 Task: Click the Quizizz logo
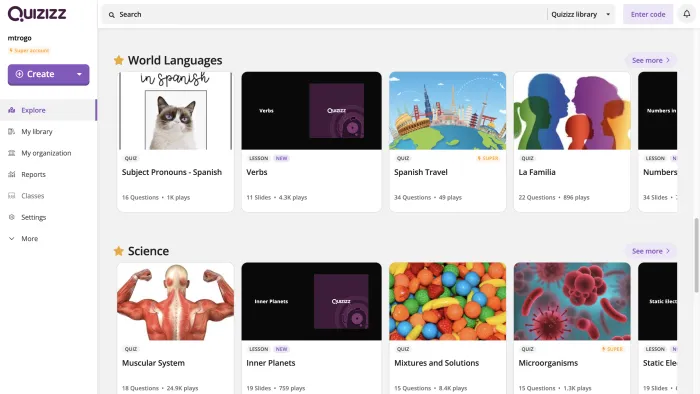pyautogui.click(x=37, y=14)
